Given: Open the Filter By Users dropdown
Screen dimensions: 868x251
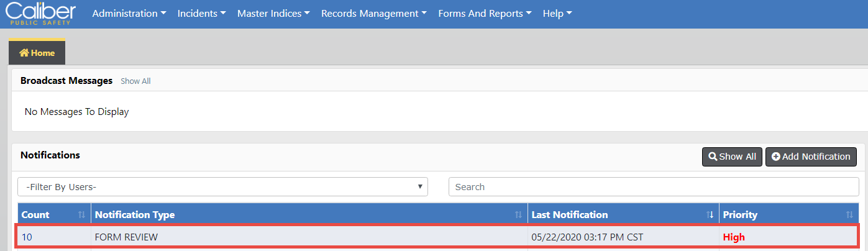Looking at the screenshot, I should 223,186.
